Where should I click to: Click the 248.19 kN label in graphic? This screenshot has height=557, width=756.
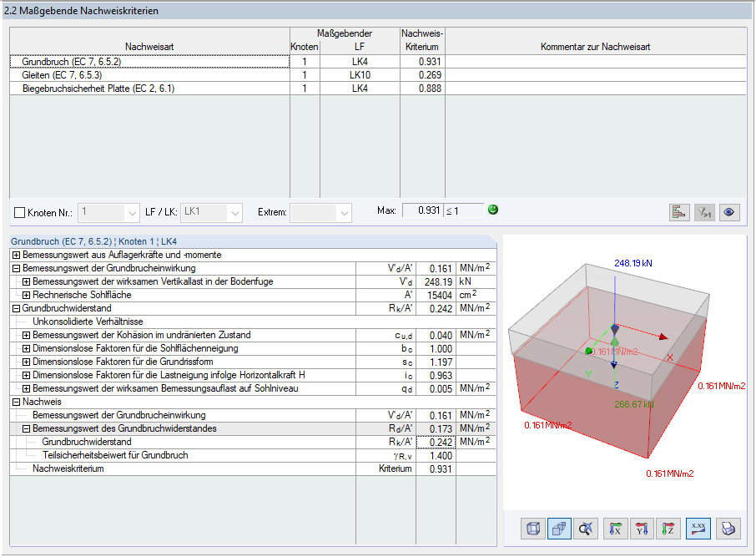click(x=633, y=263)
